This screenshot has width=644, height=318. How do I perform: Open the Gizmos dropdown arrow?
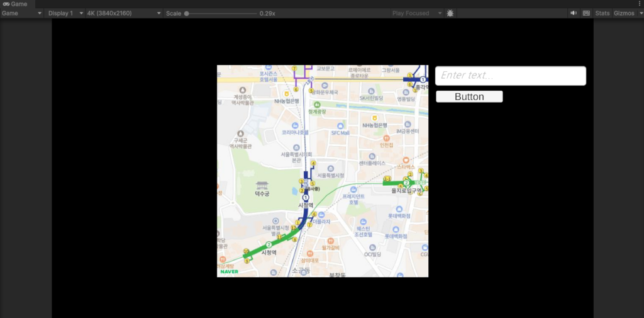(x=640, y=13)
